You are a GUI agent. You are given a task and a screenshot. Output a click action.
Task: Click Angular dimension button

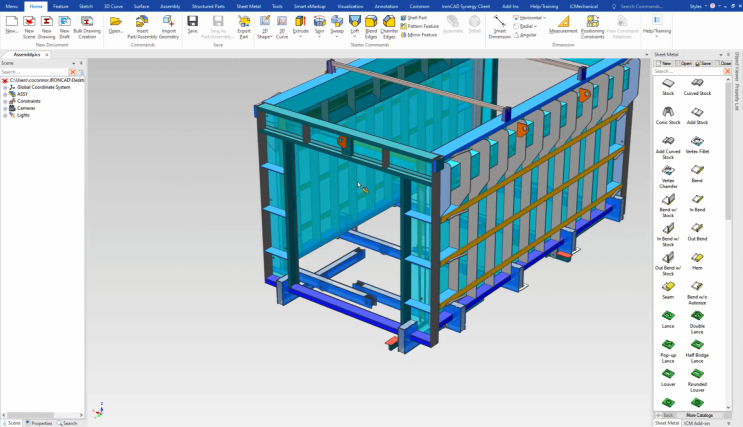pyautogui.click(x=525, y=35)
